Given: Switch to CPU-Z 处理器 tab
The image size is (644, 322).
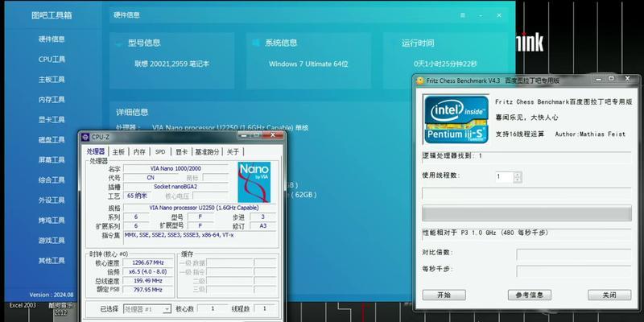Looking at the screenshot, I should (x=96, y=151).
